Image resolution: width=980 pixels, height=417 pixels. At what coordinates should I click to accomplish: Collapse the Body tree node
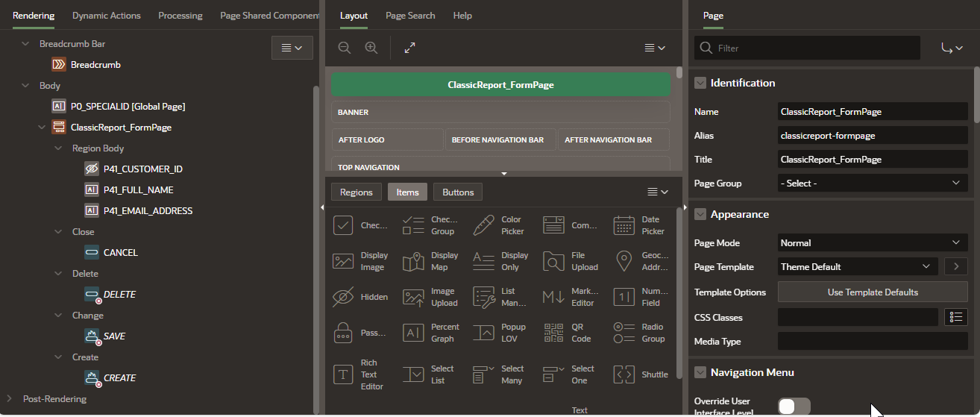[x=27, y=86]
